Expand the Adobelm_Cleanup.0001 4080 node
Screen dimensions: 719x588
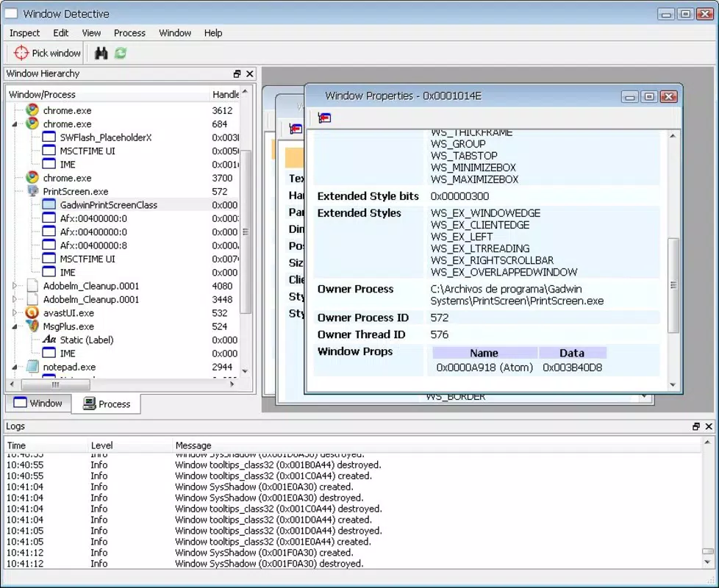(15, 285)
